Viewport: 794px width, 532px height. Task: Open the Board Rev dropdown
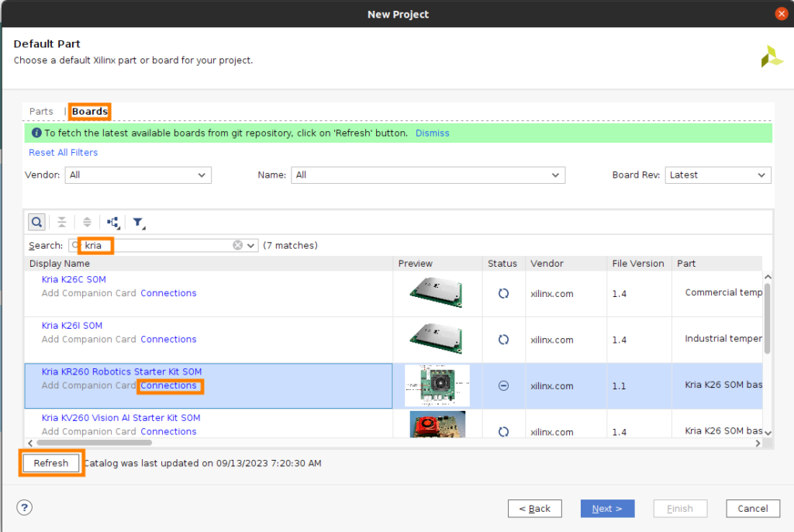pos(717,174)
